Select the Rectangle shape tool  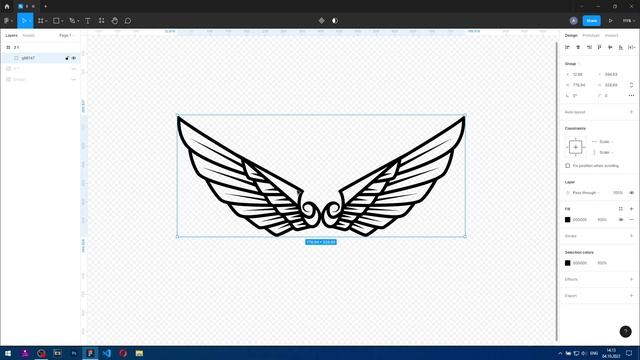pyautogui.click(x=56, y=20)
